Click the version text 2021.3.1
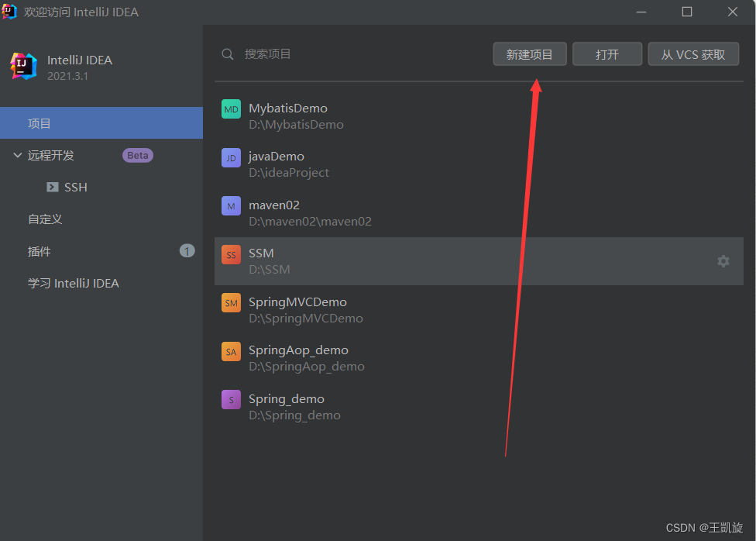Screen dimensions: 756x541 tap(67, 76)
